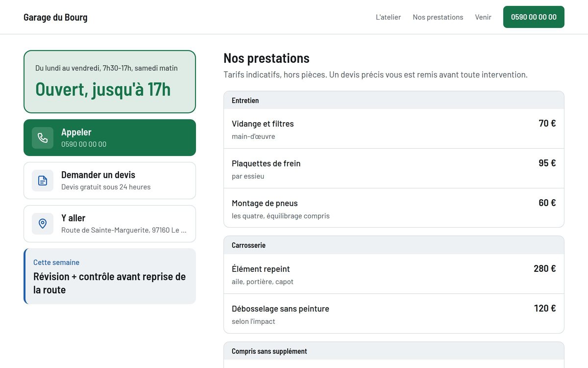
Task: Click les quatre, équilibrage compris note
Action: 281,216
